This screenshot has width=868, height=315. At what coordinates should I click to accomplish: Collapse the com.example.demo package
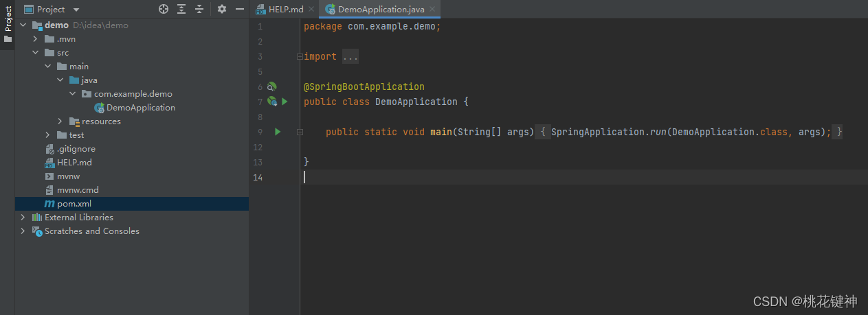72,94
